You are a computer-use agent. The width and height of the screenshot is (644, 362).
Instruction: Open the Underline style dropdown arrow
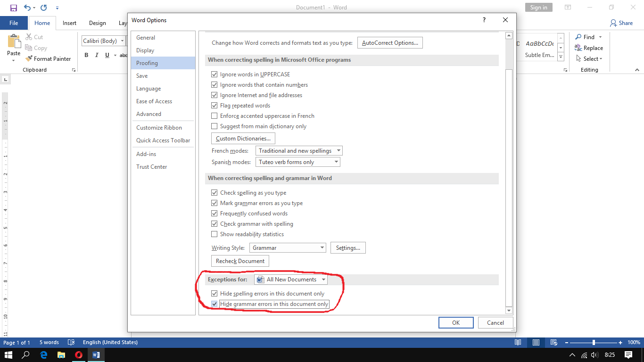[115, 55]
